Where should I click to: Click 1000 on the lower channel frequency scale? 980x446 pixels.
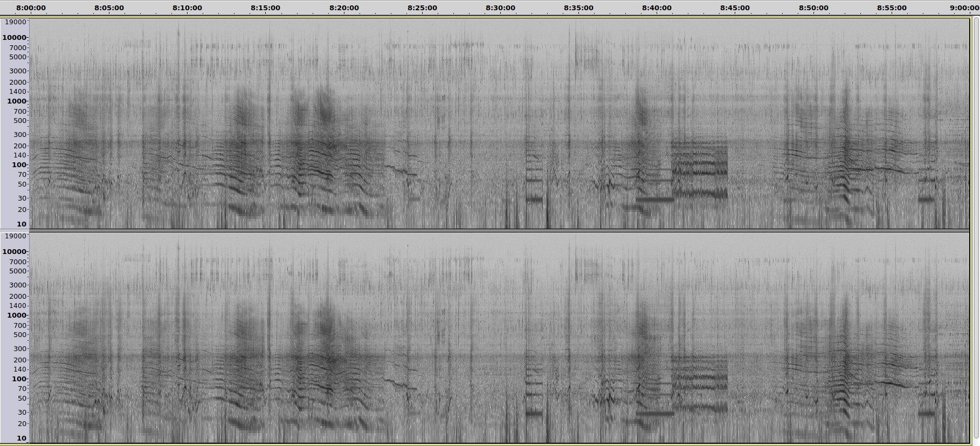point(17,315)
